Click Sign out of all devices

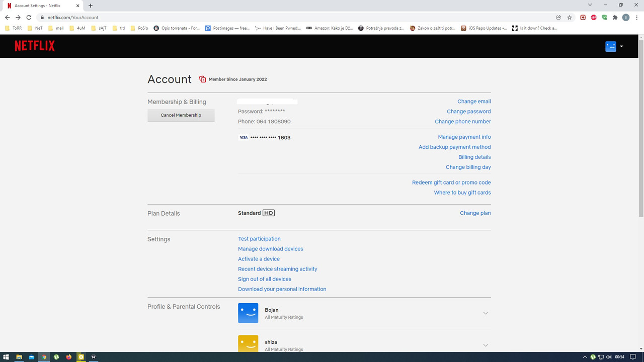point(265,279)
